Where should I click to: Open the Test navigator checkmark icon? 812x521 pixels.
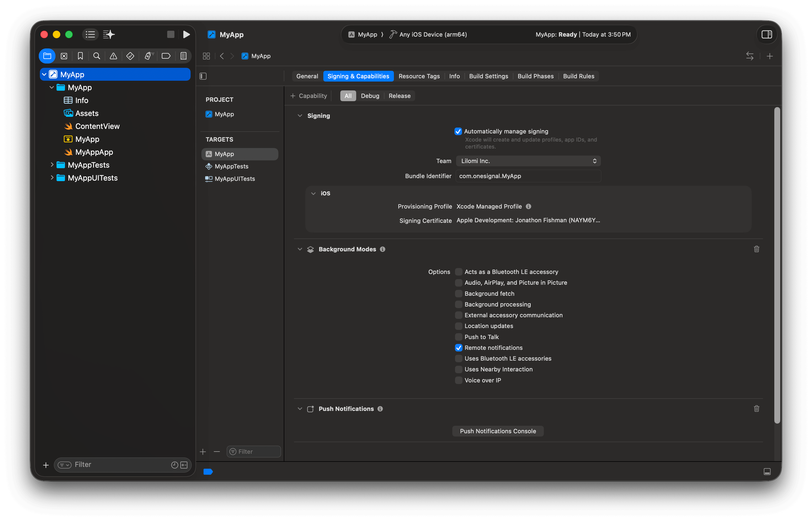[x=130, y=56]
